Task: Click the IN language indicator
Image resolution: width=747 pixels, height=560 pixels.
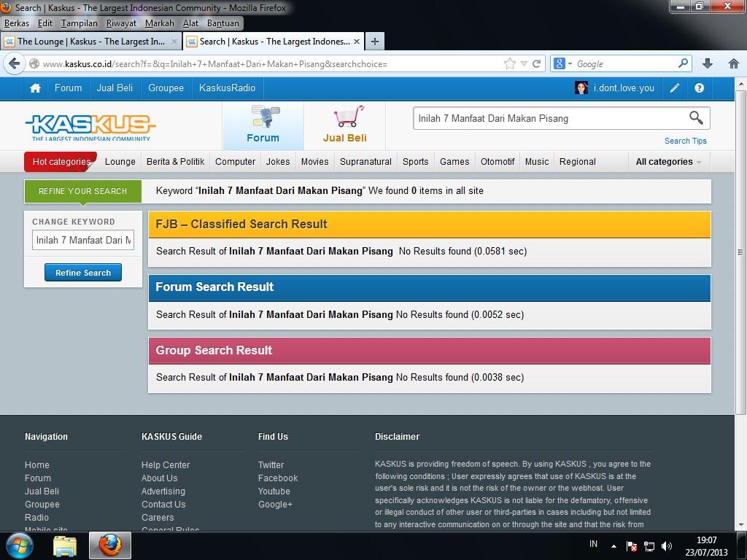Action: (x=593, y=544)
